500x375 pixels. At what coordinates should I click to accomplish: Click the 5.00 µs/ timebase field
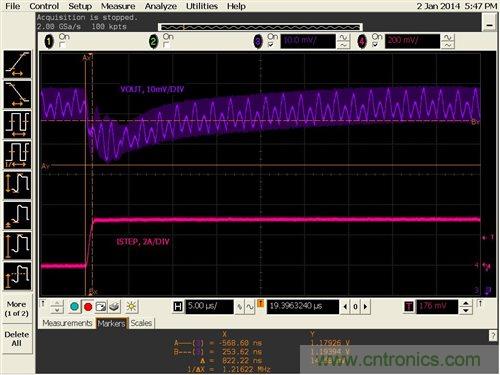point(209,307)
